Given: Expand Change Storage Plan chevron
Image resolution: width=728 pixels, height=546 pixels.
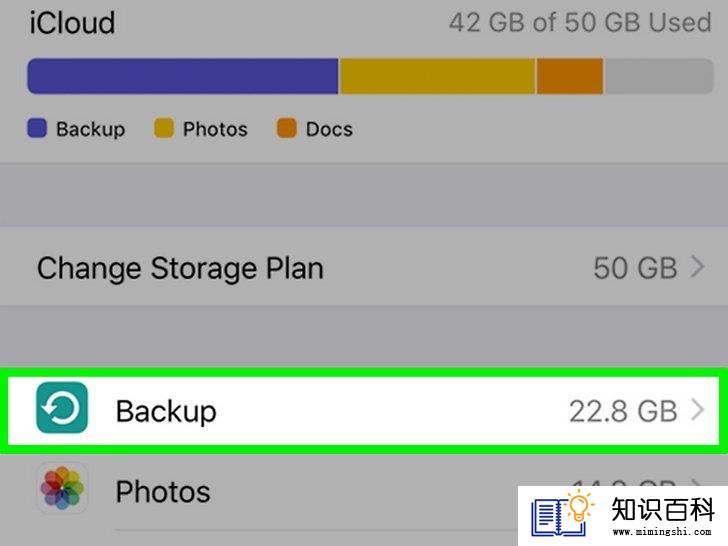Looking at the screenshot, I should pyautogui.click(x=697, y=267).
